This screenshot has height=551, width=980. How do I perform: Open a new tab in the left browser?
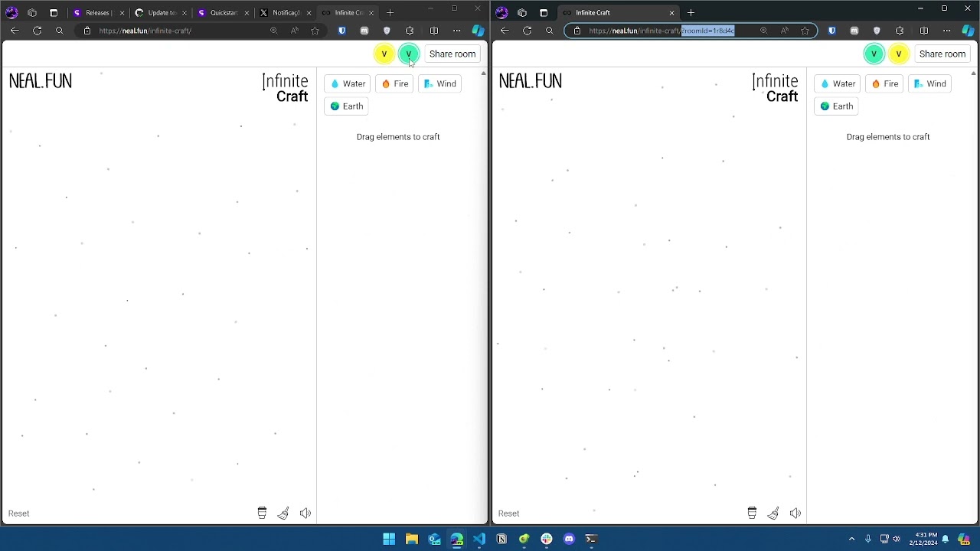pyautogui.click(x=390, y=12)
